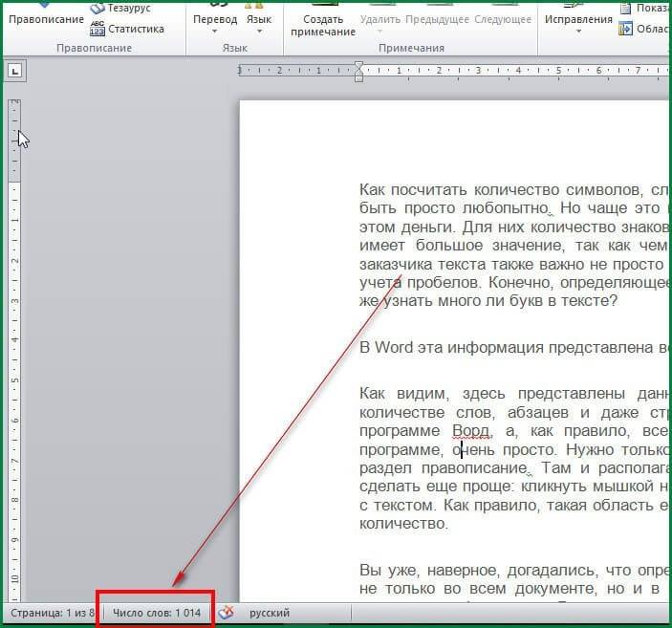Click Число слов: 1 014 in status bar
This screenshot has width=672, height=628.
(x=157, y=613)
